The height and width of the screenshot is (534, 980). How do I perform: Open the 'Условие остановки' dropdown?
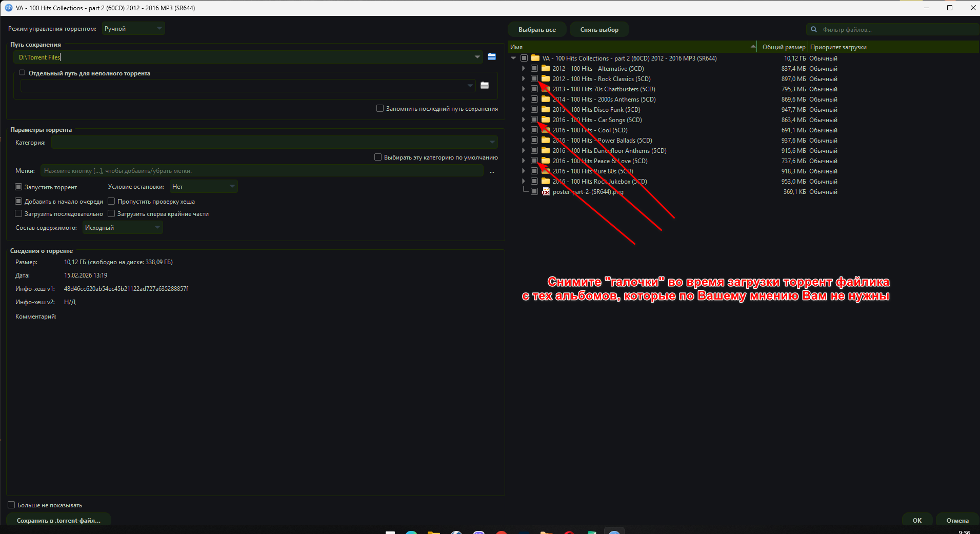click(203, 187)
